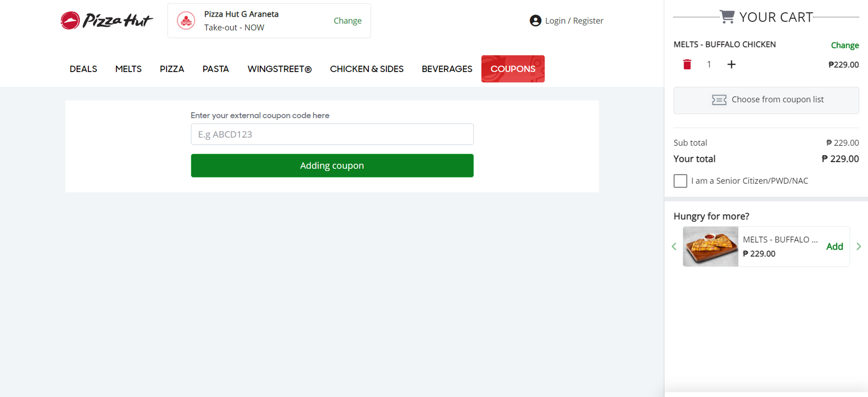
Task: Focus the external coupon code field
Action: tap(332, 134)
